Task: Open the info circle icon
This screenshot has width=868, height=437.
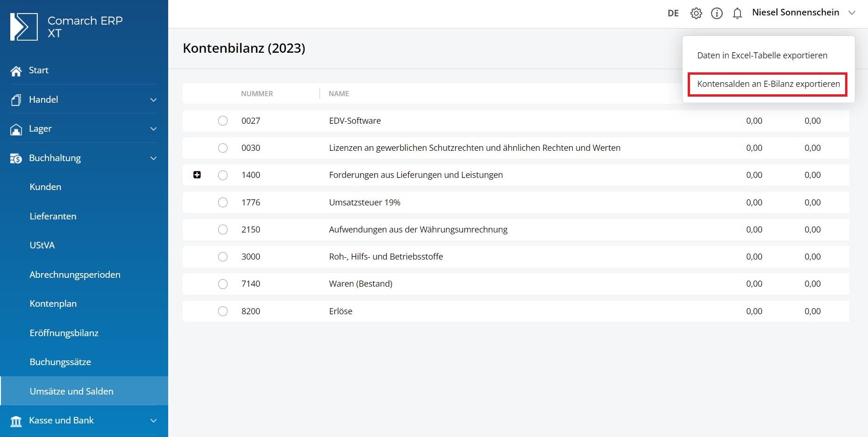Action: click(x=717, y=13)
